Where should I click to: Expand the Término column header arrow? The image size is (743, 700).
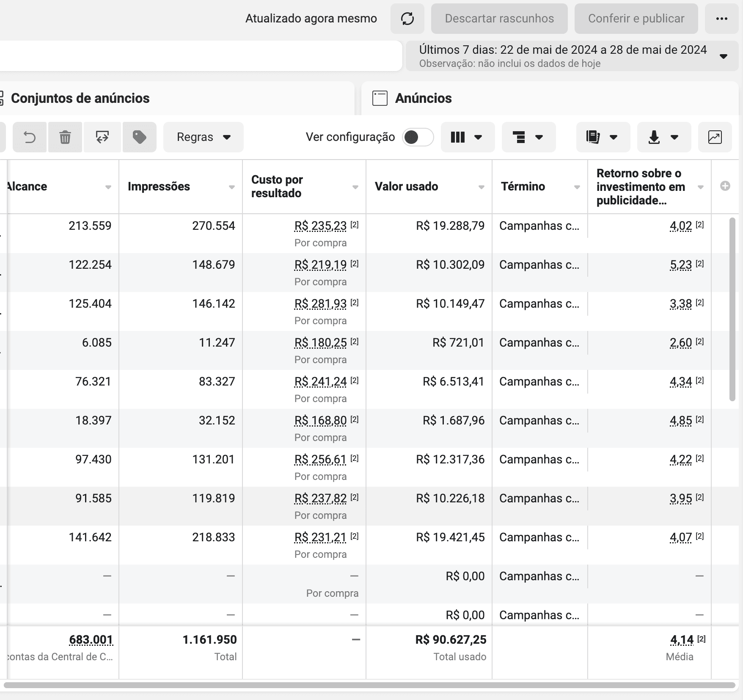[x=577, y=187]
